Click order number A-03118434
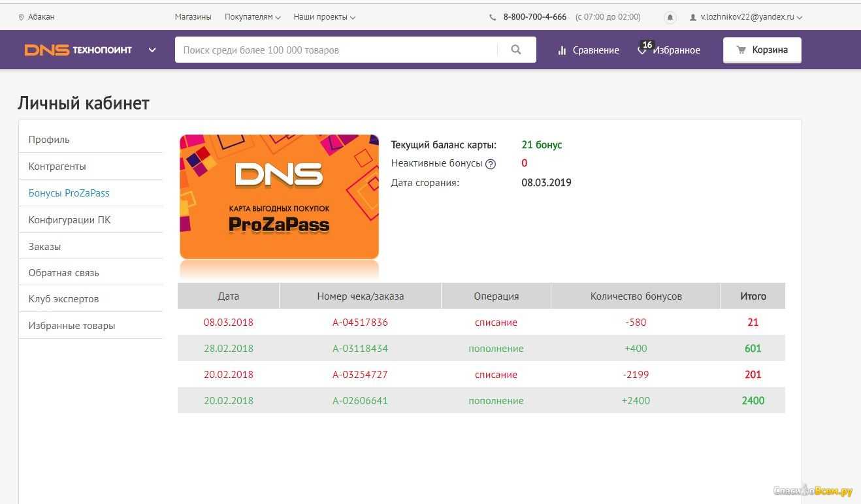The height and width of the screenshot is (504, 861). pyautogui.click(x=360, y=349)
